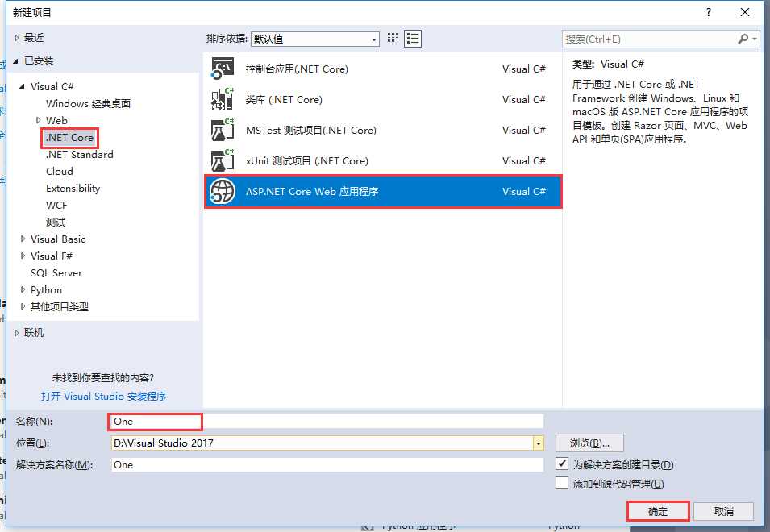
Task: Click the solution name input field
Action: tap(327, 465)
